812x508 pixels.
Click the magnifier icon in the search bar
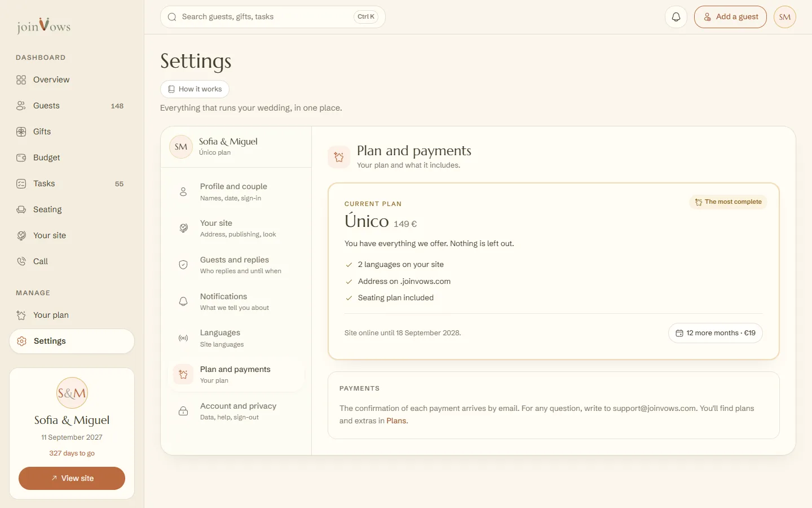click(x=172, y=17)
